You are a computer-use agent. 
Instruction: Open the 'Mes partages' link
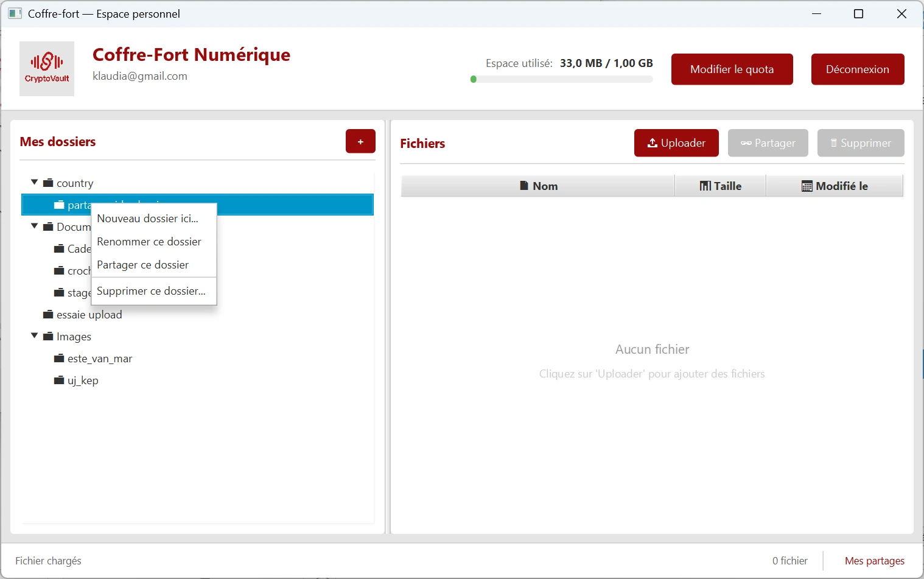[x=874, y=561]
